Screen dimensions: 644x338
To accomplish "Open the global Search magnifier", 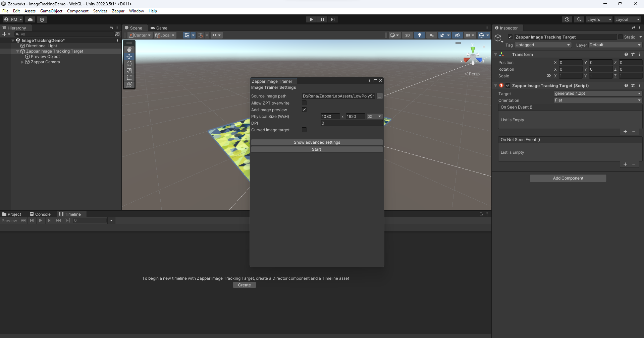I will coord(579,19).
